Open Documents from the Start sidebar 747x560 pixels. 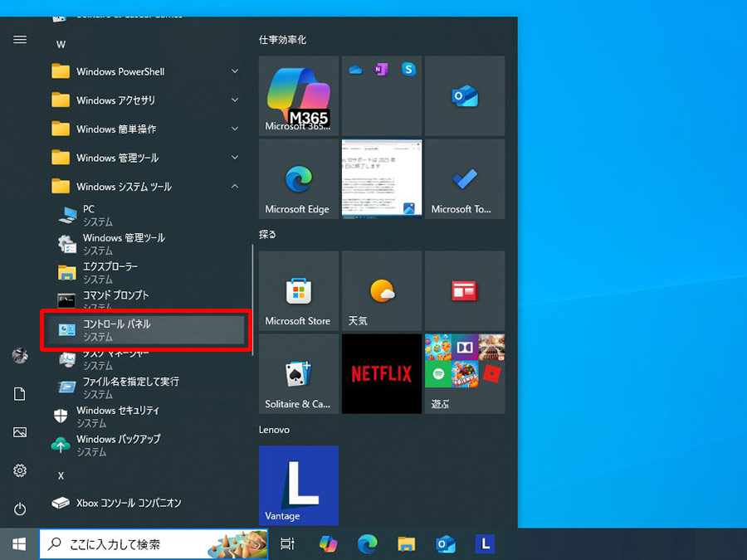click(x=20, y=394)
